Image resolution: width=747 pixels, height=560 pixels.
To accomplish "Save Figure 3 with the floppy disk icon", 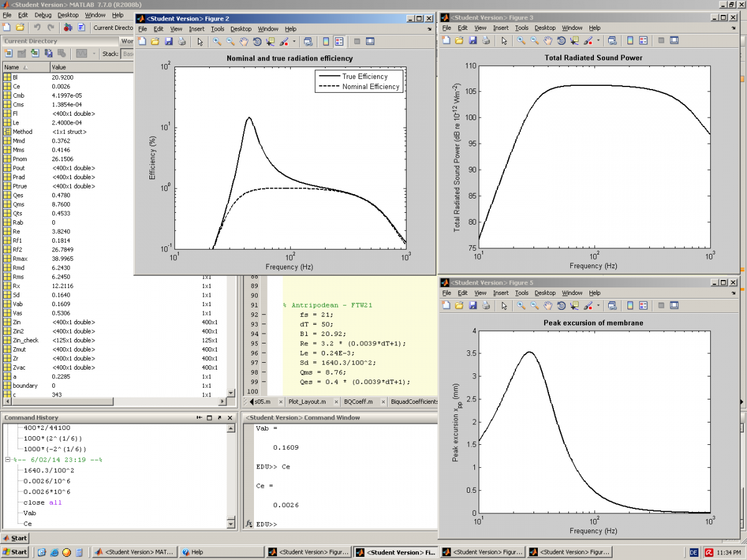I will pos(472,40).
